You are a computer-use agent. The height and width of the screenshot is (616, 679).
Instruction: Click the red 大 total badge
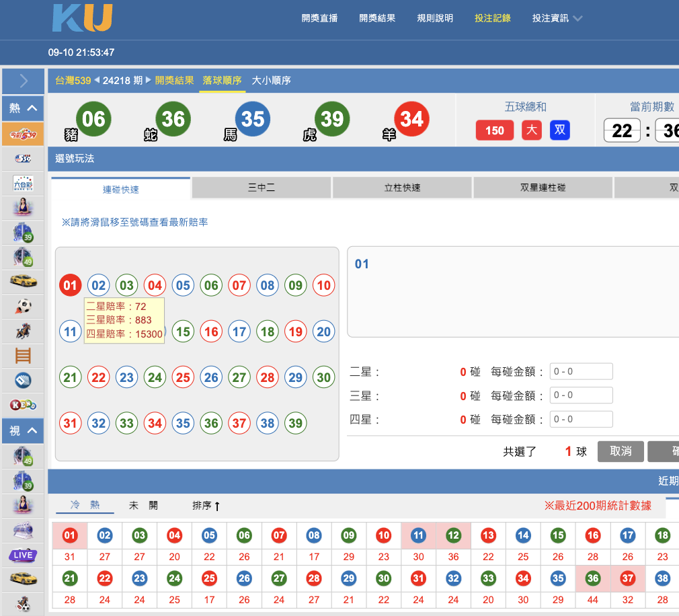pyautogui.click(x=532, y=130)
